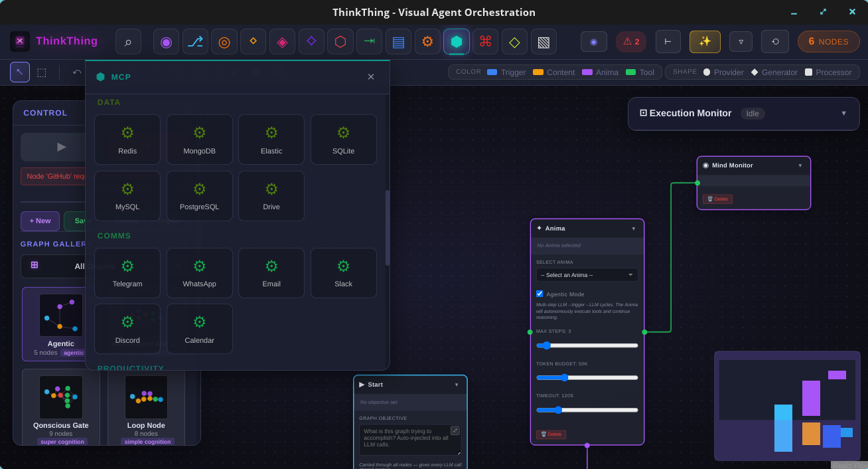Add the PostgreSQL MCP tool
The image size is (868, 469).
pyautogui.click(x=199, y=196)
